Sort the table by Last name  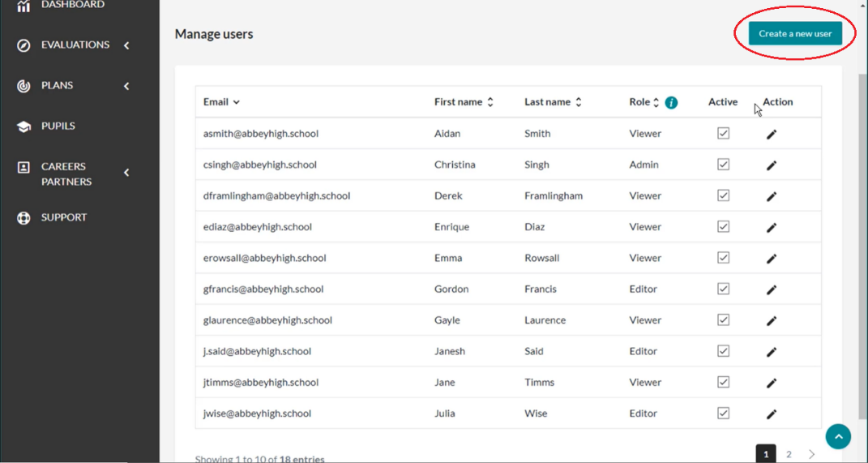(x=579, y=102)
